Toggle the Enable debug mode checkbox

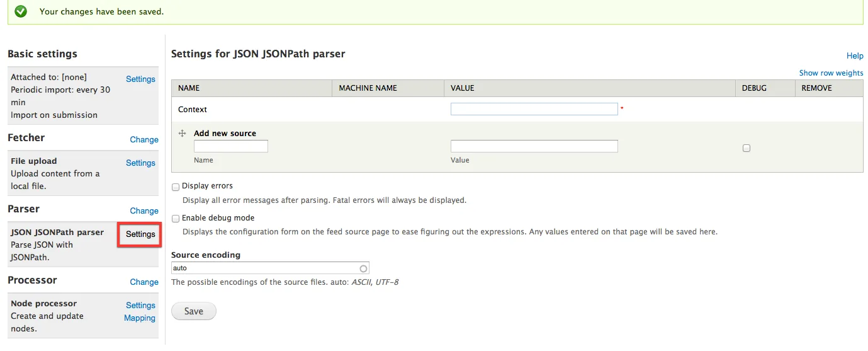point(176,219)
